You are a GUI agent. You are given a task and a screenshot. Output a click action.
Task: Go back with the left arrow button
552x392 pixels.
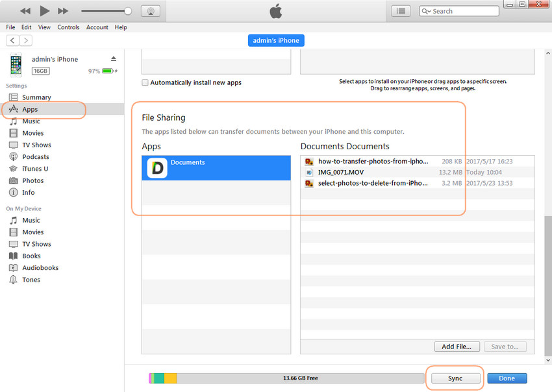coord(12,40)
